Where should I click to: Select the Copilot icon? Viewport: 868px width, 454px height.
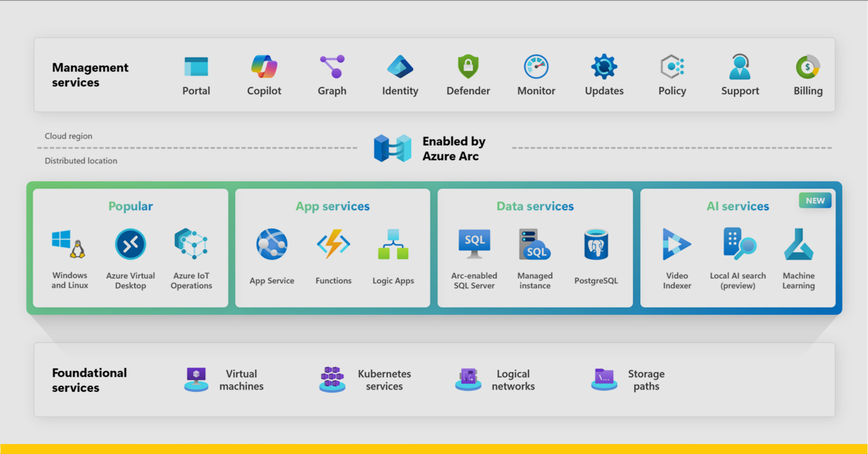[x=264, y=67]
